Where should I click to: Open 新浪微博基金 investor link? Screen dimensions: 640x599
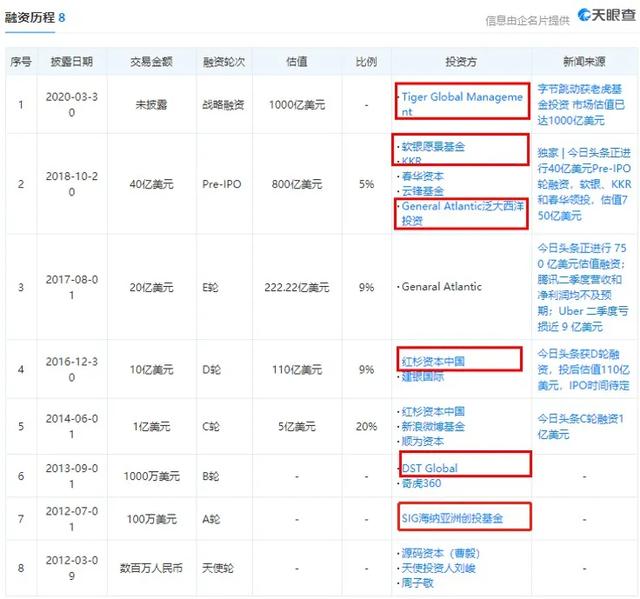pyautogui.click(x=433, y=426)
